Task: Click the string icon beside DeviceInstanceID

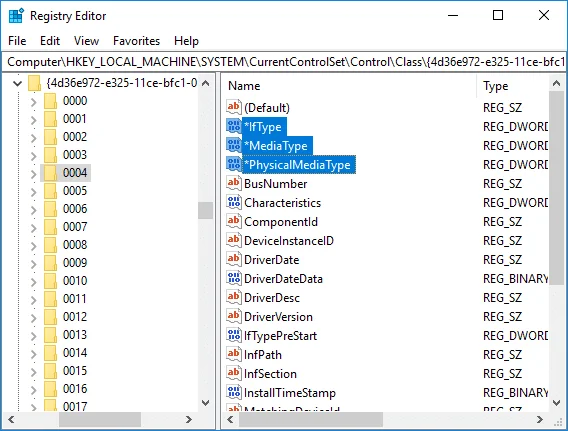Action: pyautogui.click(x=234, y=240)
